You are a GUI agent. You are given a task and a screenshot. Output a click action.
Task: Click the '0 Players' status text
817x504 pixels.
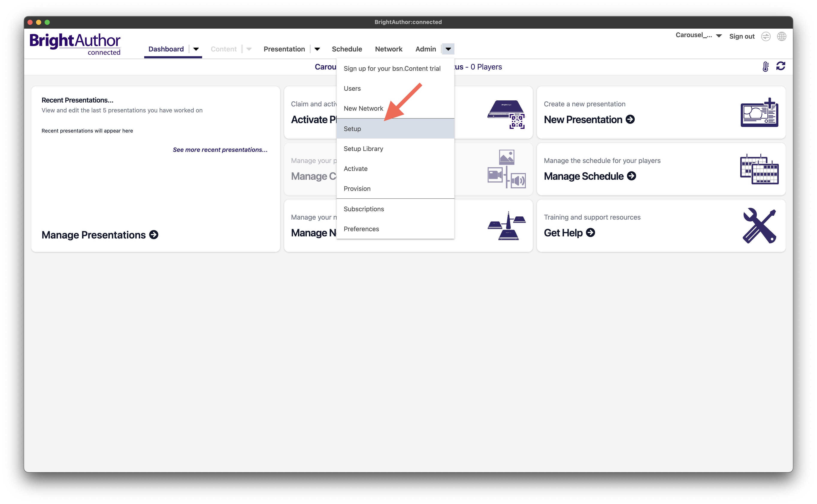tap(486, 67)
